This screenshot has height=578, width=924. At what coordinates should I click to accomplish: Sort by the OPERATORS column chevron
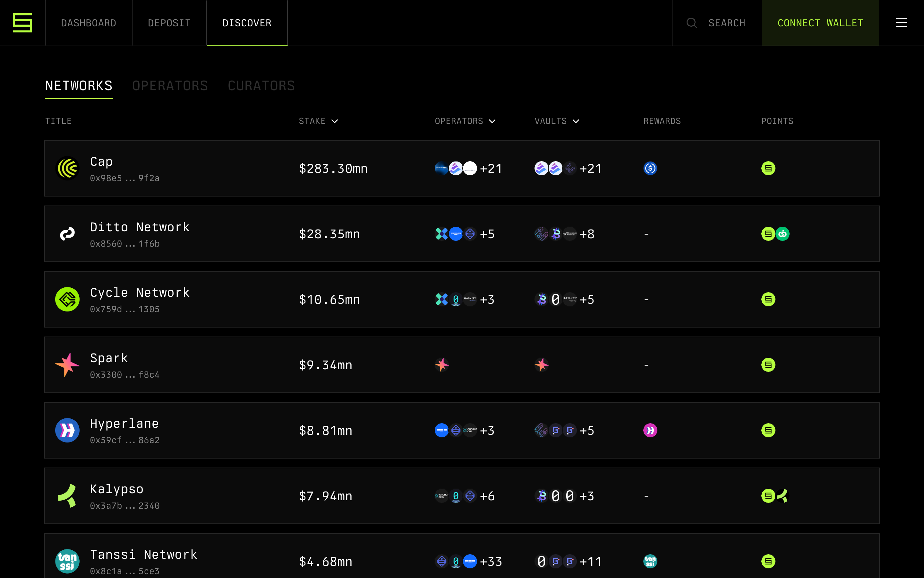pos(492,121)
